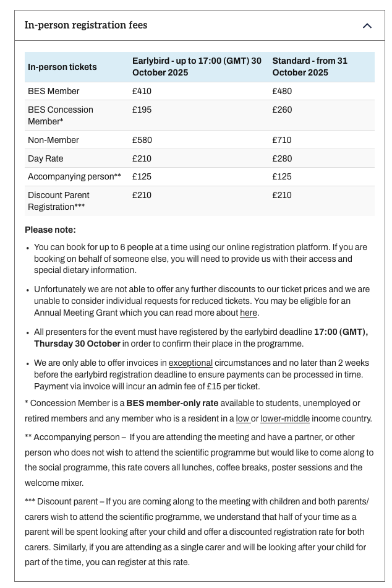This screenshot has width=392, height=588.
Task: Click the Non-Member earlybird £580 price
Action: [x=142, y=140]
